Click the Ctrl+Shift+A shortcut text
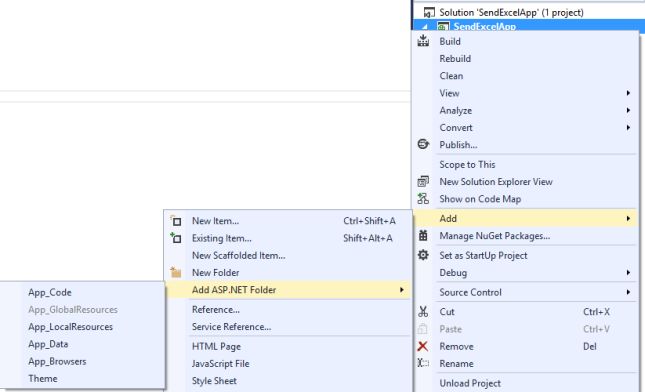This screenshot has height=392, width=645. 369,221
